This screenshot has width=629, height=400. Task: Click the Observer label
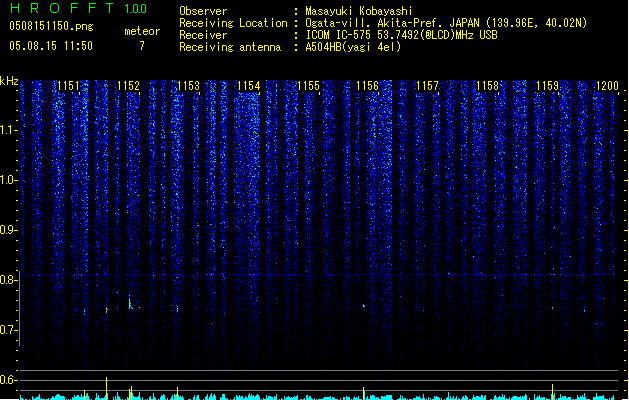[203, 11]
